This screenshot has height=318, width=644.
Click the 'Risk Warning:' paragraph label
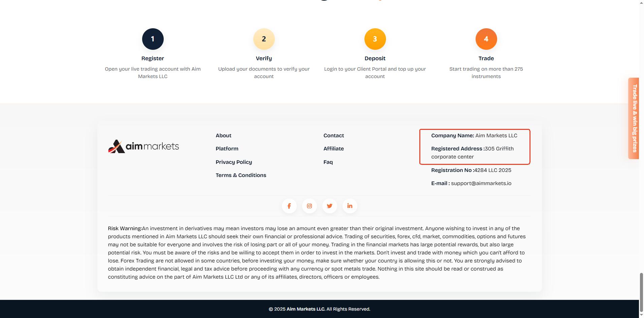(125, 228)
